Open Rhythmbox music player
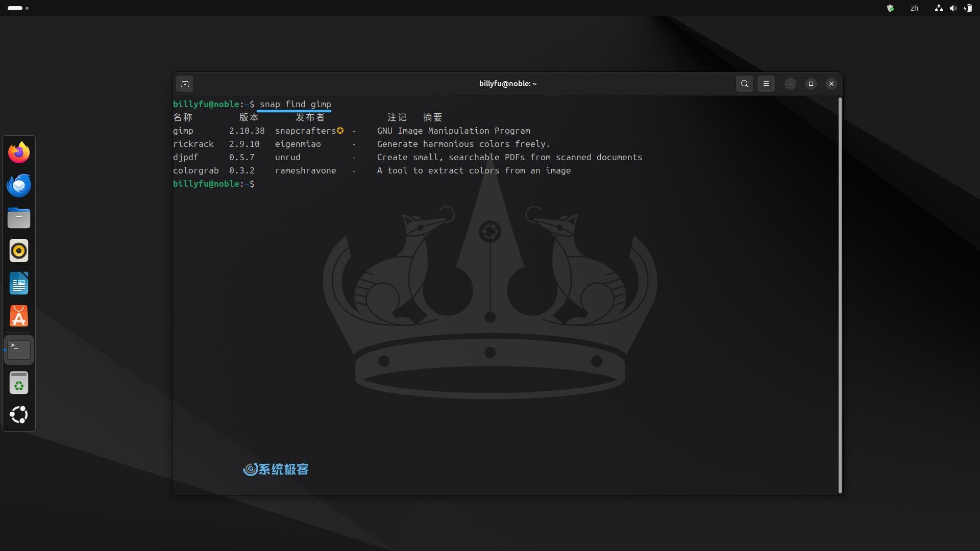This screenshot has height=551, width=980. 19,251
